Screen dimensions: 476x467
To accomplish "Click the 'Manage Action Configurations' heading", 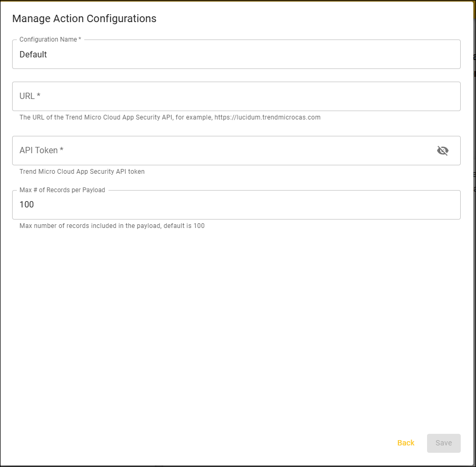I will pos(84,18).
